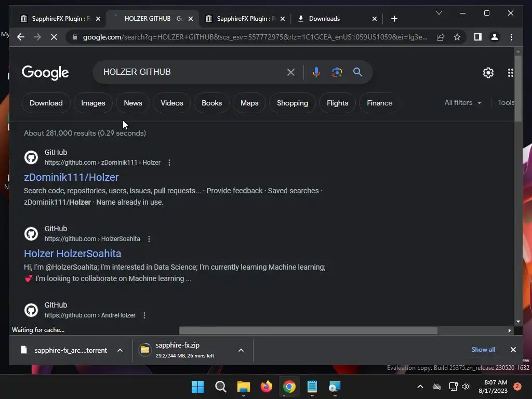This screenshot has height=399, width=532.
Task: Focus the address bar URL
Action: [x=255, y=37]
